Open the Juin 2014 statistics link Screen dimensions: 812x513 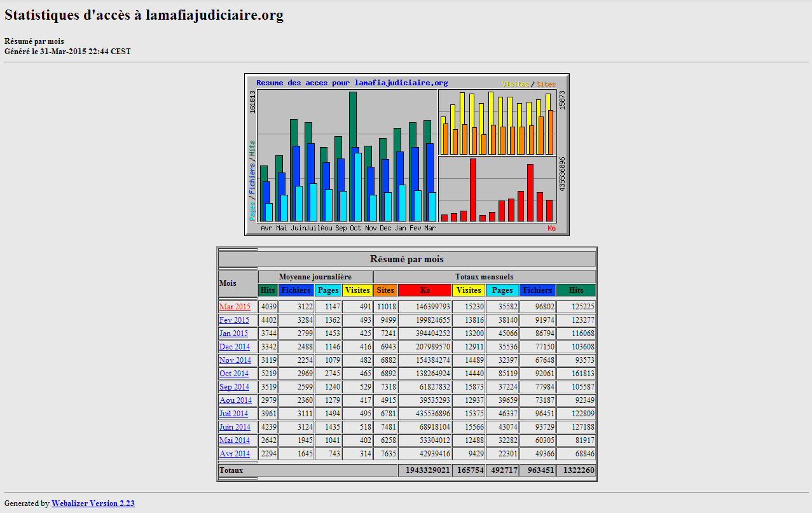[x=235, y=427]
